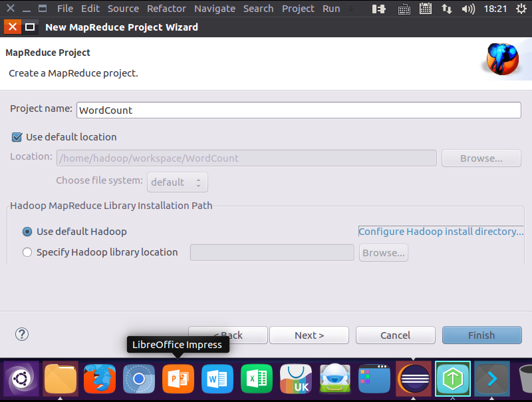Open Firefox from the dock
Image resolution: width=532 pixels, height=402 pixels.
(100, 378)
